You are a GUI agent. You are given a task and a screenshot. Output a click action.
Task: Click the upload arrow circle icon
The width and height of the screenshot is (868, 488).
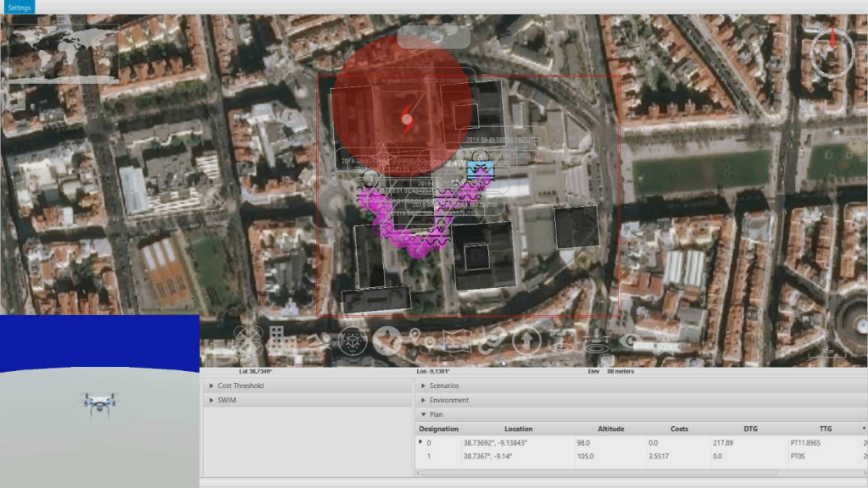[526, 341]
